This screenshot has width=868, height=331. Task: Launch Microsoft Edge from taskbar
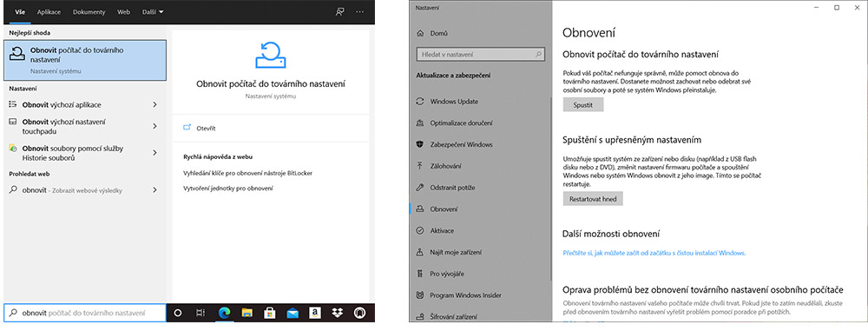(x=224, y=313)
